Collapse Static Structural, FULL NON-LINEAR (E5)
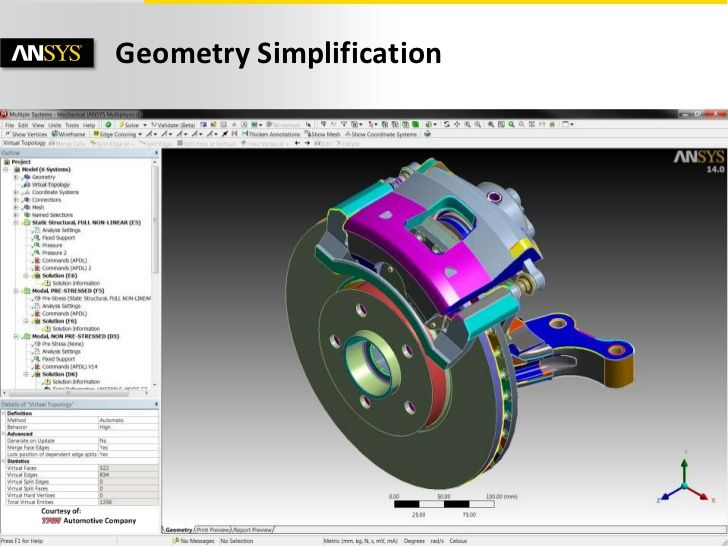 point(16,223)
